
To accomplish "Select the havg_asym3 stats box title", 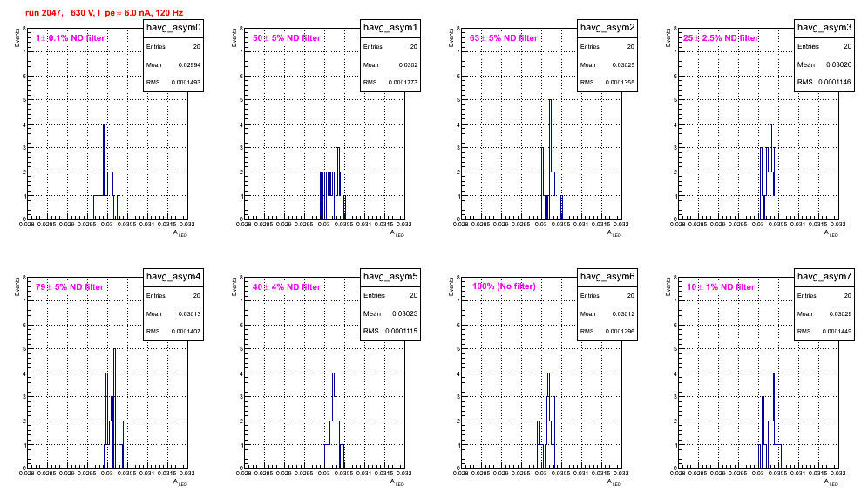I will point(824,27).
